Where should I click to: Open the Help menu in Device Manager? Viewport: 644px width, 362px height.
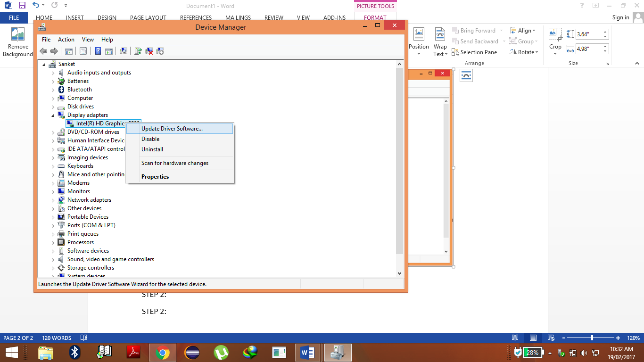click(x=107, y=40)
